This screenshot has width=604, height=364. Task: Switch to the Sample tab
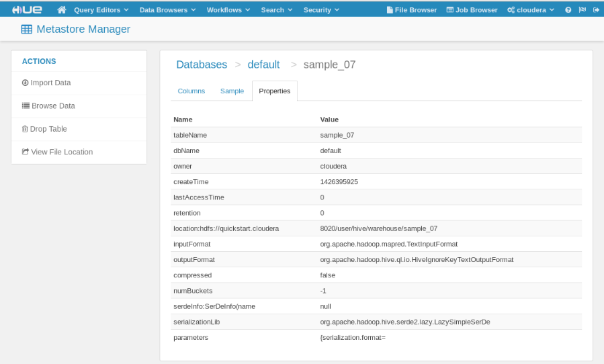(x=232, y=91)
